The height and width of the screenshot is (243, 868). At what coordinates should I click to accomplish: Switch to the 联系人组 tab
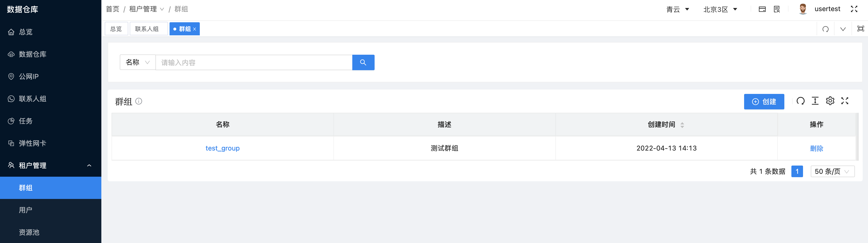148,29
